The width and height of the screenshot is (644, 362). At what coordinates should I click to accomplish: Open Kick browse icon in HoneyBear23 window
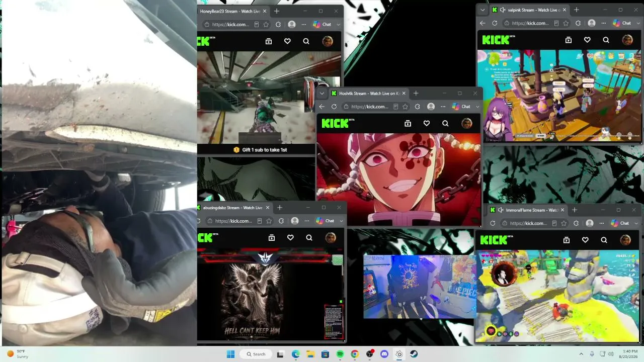269,41
